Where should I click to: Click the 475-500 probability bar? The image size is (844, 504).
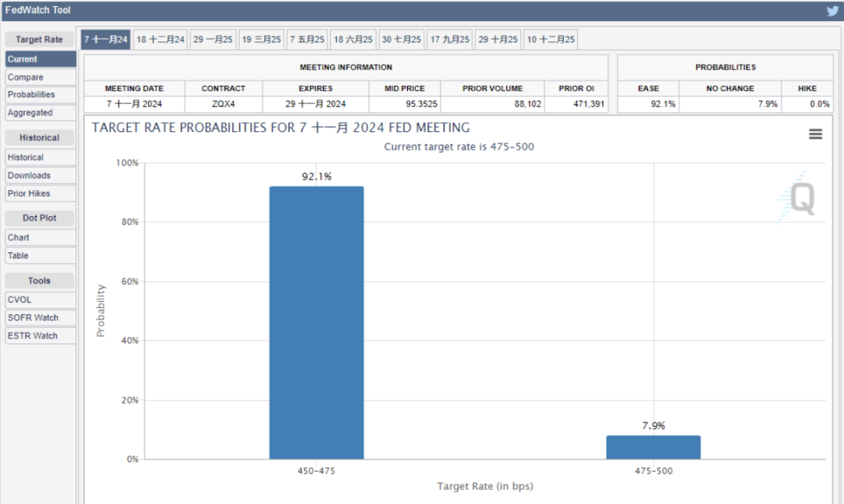(654, 448)
